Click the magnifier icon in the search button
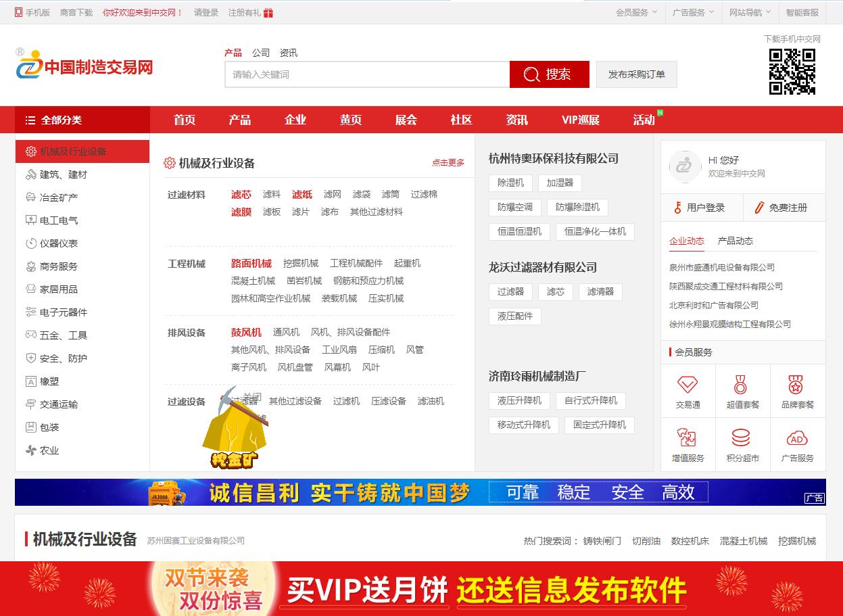The width and height of the screenshot is (843, 616). pyautogui.click(x=532, y=74)
